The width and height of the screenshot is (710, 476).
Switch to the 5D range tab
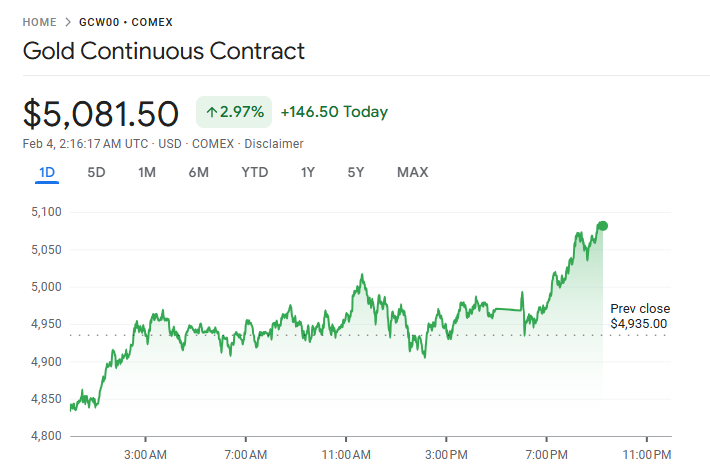click(96, 172)
